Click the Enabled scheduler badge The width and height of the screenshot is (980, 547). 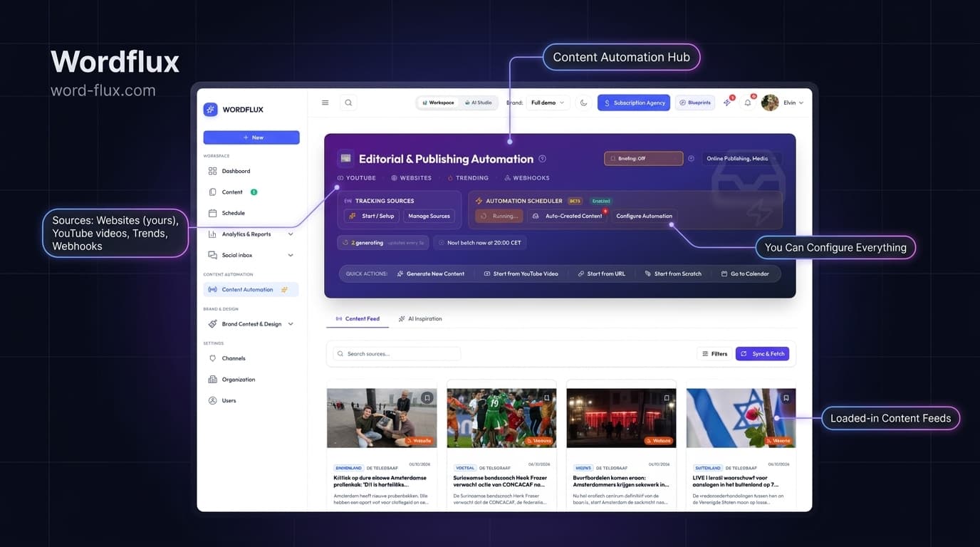click(601, 201)
